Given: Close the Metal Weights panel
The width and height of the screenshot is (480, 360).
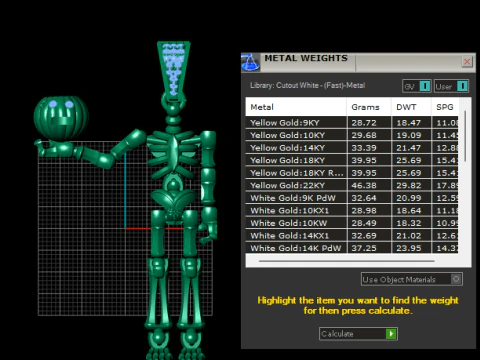Looking at the screenshot, I should [x=467, y=62].
